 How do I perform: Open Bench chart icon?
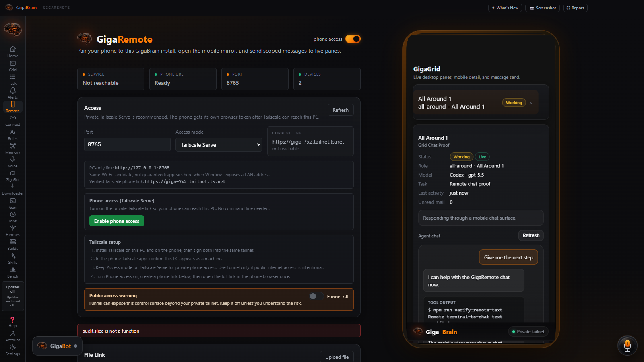12,272
